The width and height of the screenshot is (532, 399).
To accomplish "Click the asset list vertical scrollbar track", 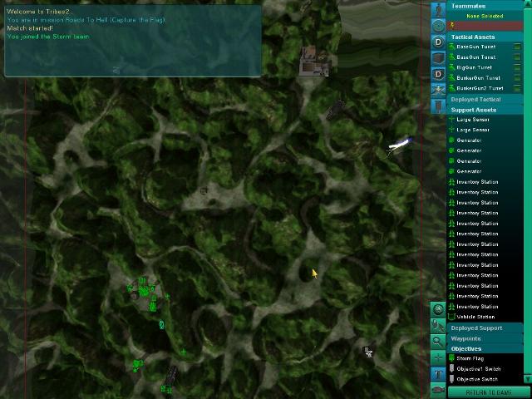I will (x=528, y=190).
